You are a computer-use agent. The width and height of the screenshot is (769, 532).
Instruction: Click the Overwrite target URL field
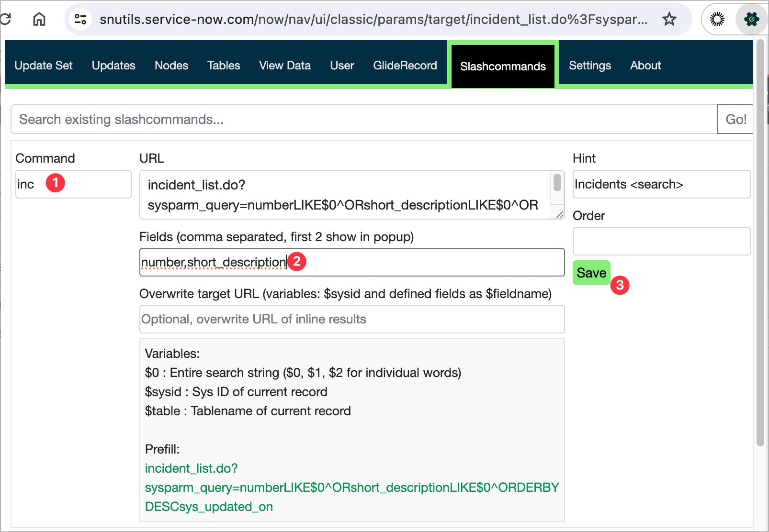coord(352,319)
